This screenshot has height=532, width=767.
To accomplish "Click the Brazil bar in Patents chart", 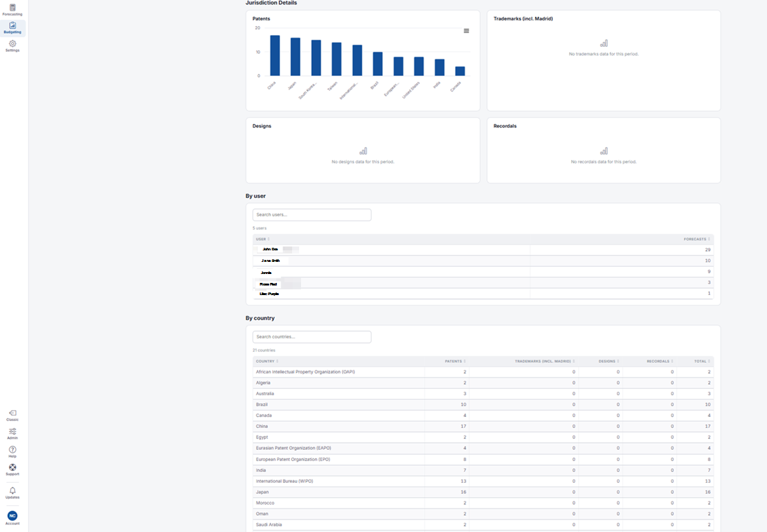I will [x=378, y=64].
